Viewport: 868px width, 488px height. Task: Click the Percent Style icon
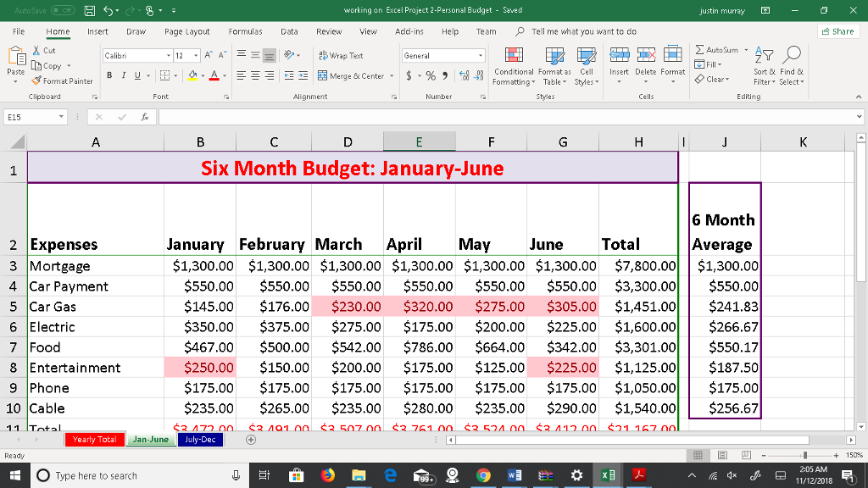431,75
